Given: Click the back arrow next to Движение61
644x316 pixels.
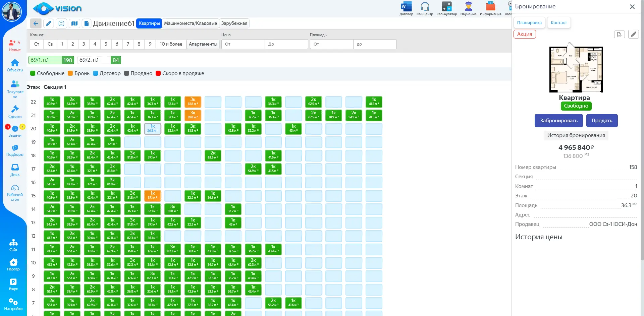Looking at the screenshot, I should (36, 23).
